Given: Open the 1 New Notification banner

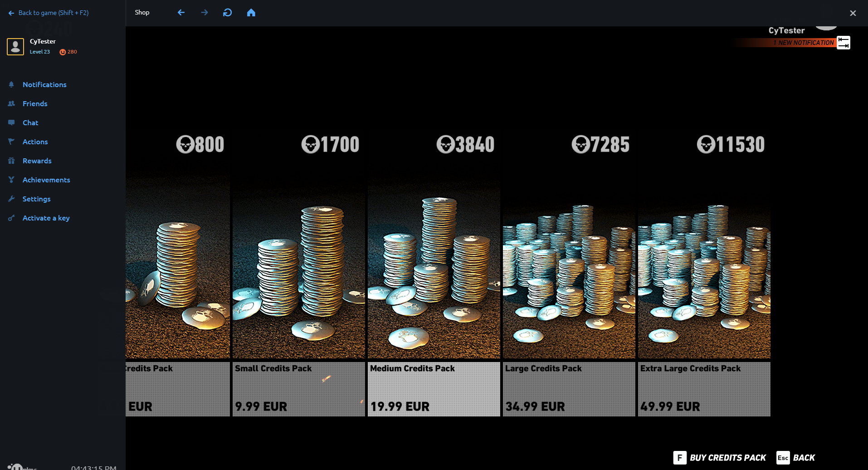Looking at the screenshot, I should point(784,43).
